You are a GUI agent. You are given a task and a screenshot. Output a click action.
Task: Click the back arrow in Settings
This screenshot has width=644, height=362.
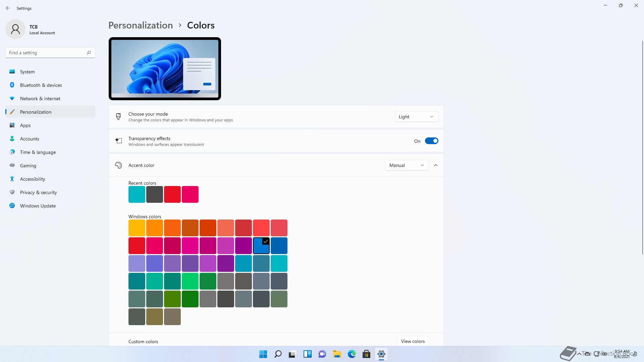click(8, 8)
